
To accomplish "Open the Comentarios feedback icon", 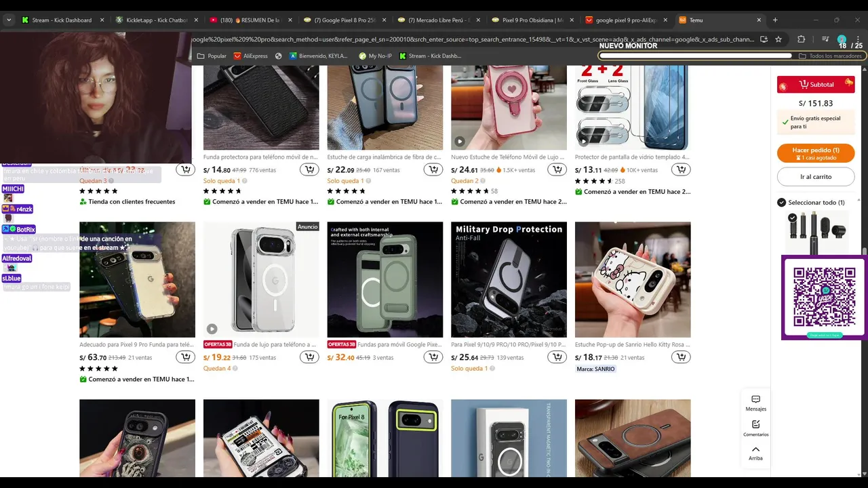I will coord(755,428).
